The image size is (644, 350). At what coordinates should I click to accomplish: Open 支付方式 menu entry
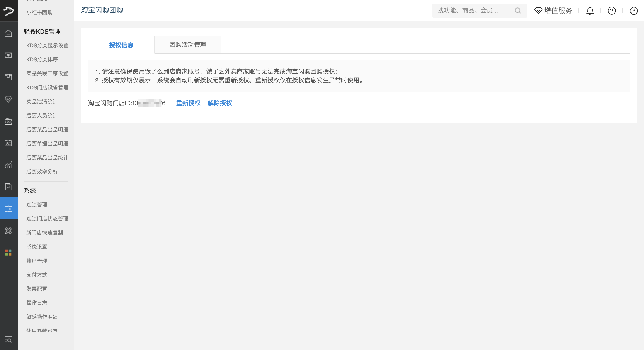[x=37, y=275]
